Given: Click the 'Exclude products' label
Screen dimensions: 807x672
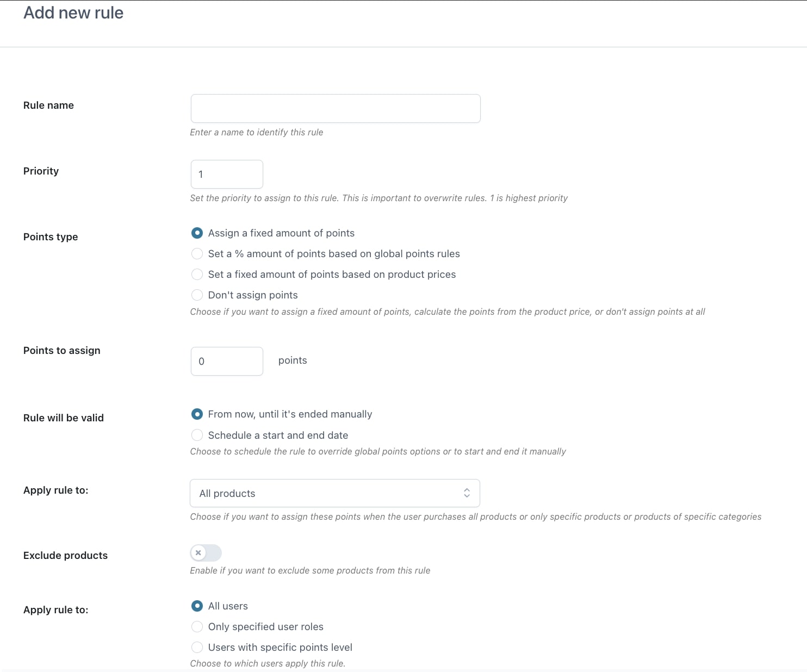Looking at the screenshot, I should click(65, 556).
